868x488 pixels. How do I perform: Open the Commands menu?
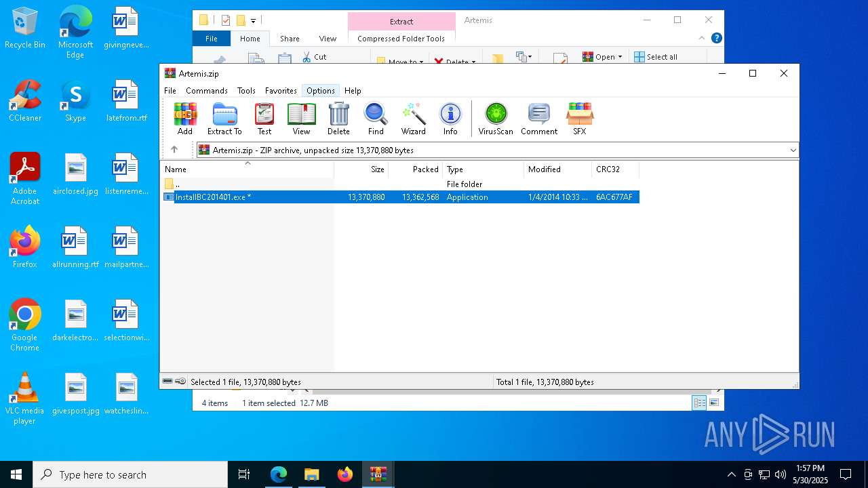pos(207,90)
